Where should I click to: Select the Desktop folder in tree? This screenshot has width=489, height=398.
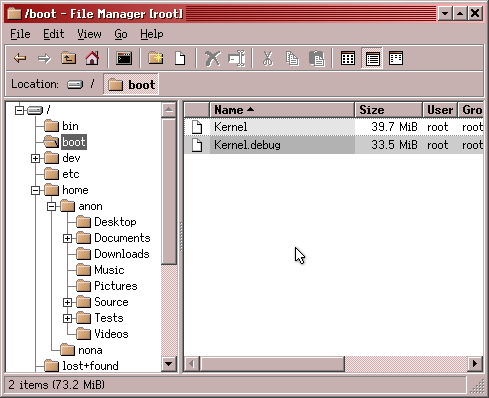coord(106,222)
